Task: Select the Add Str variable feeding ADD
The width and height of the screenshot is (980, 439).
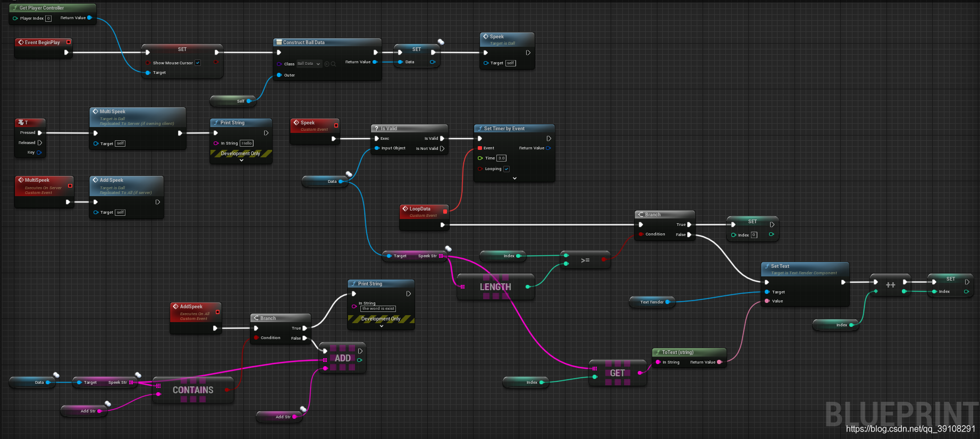Action: pos(279,417)
